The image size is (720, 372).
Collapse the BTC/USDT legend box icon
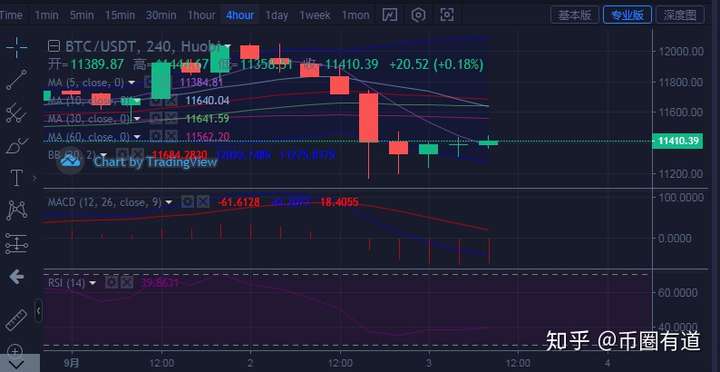[x=54, y=46]
